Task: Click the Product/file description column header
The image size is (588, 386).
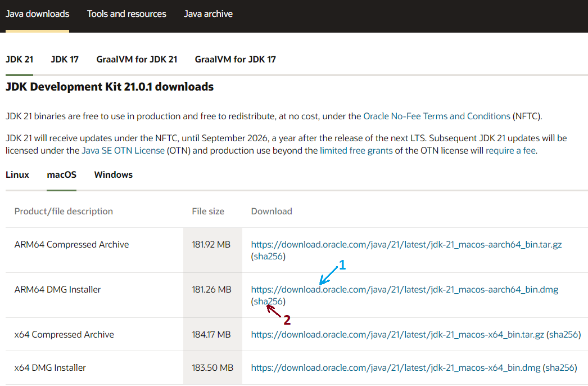Action: coord(64,212)
